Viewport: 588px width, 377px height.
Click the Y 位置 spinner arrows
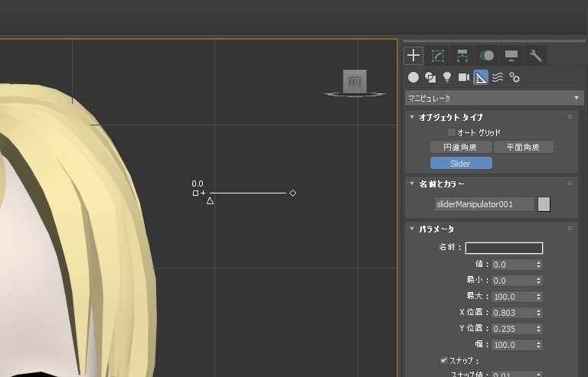[539, 329]
